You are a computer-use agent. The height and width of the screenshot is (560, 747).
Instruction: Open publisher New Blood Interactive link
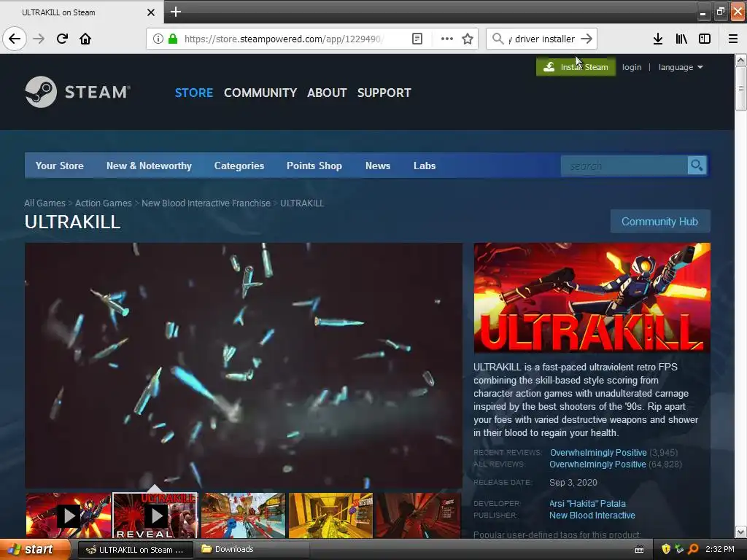pos(592,516)
